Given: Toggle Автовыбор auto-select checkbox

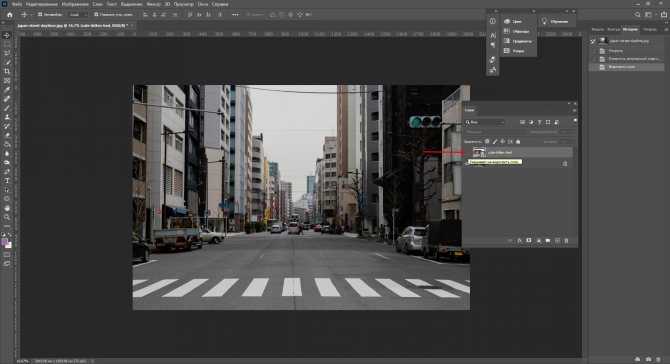Looking at the screenshot, I should point(40,15).
